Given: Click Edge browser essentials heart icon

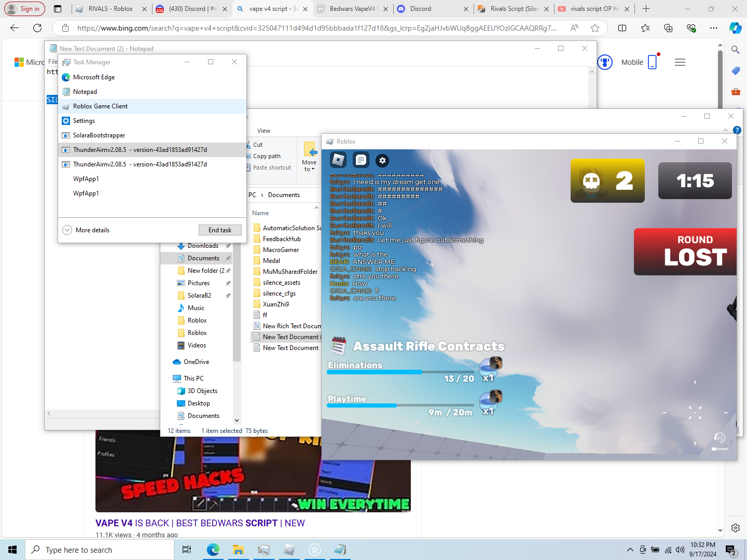Looking at the screenshot, I should (x=690, y=28).
